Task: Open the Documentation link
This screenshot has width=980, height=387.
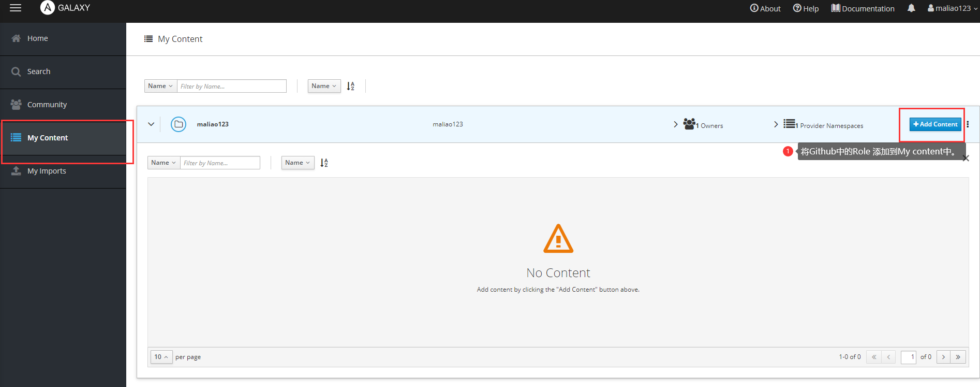Action: coord(863,8)
